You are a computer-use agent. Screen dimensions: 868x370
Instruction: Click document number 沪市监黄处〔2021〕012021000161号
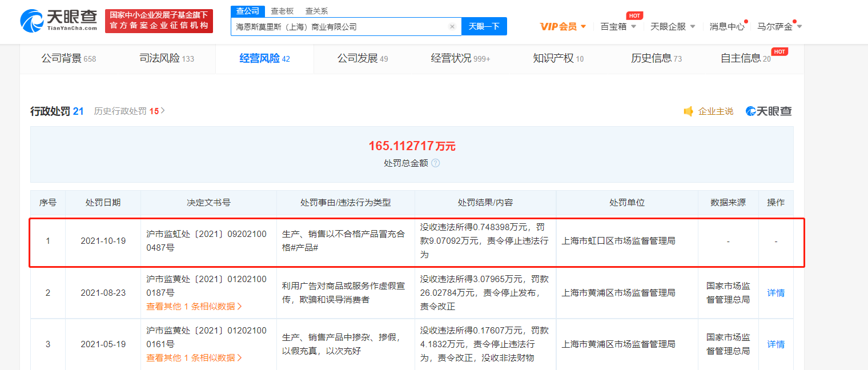pyautogui.click(x=206, y=337)
